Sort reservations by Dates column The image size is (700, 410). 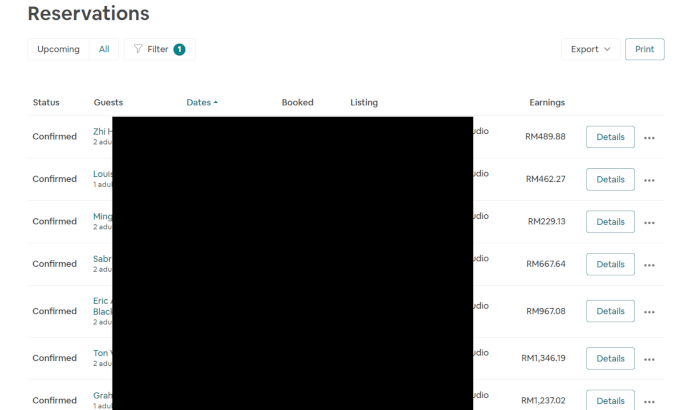click(201, 102)
